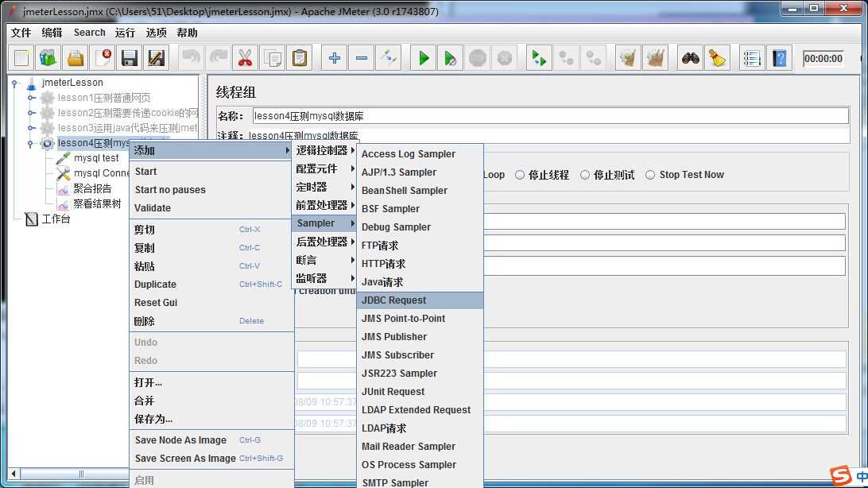This screenshot has height=488, width=868.
Task: Open the Templates icon in toolbar
Action: (48, 58)
